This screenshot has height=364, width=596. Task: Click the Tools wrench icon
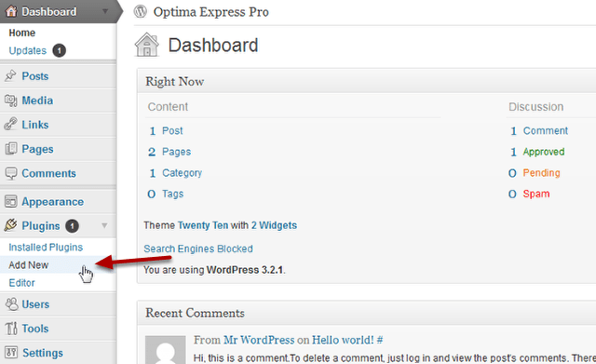(x=11, y=328)
